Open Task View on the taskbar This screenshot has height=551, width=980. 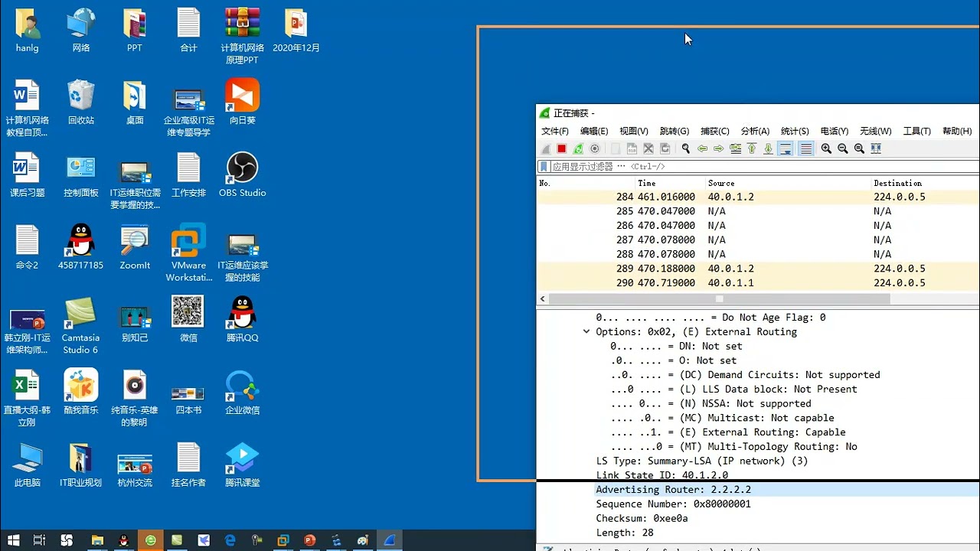40,540
